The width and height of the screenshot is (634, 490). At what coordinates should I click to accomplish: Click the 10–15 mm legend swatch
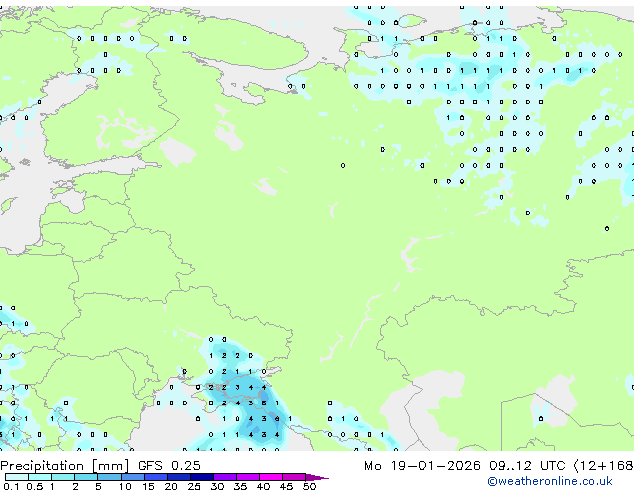[x=133, y=477]
